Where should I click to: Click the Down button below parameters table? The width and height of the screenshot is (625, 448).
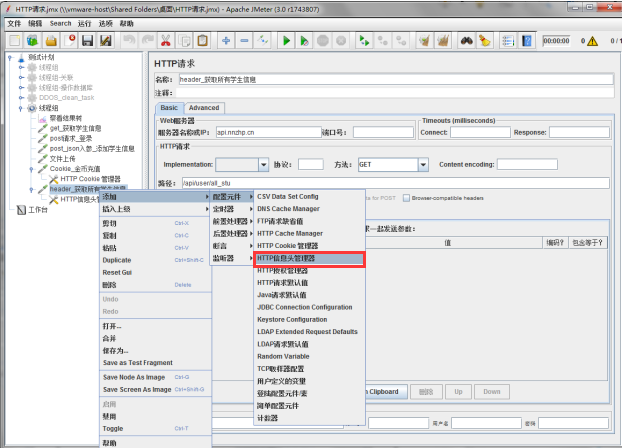tap(491, 392)
